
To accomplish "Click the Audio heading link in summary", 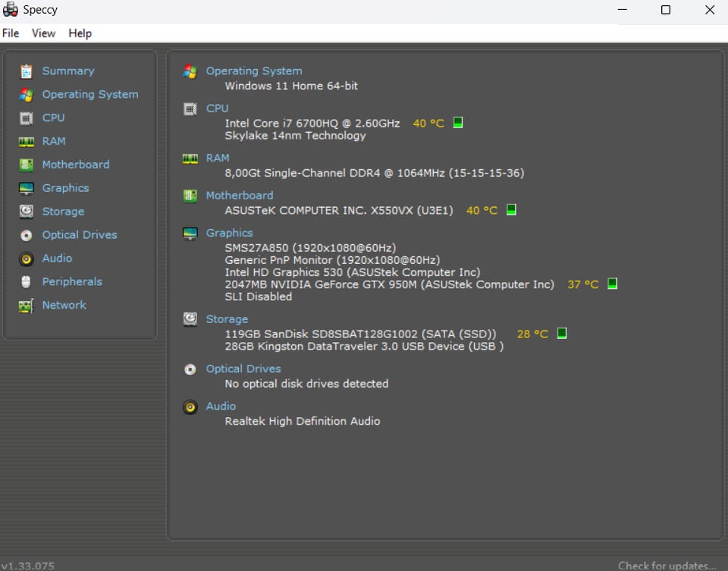I will 221,406.
